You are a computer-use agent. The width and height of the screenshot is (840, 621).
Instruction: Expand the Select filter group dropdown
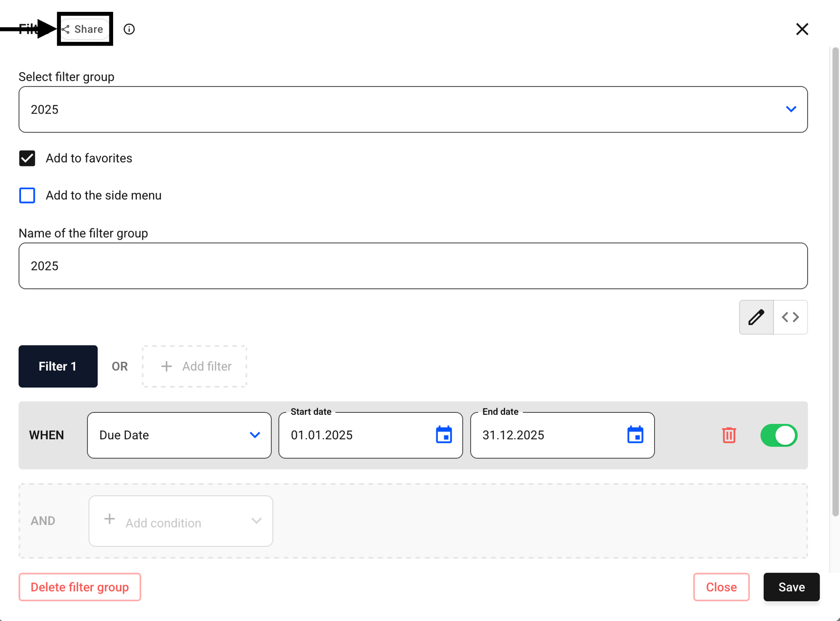pyautogui.click(x=413, y=109)
